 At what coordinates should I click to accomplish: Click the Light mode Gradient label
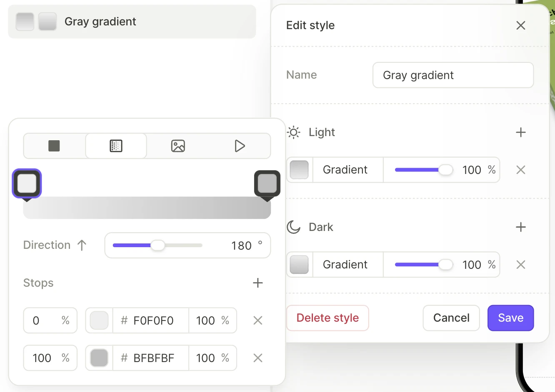(x=345, y=170)
